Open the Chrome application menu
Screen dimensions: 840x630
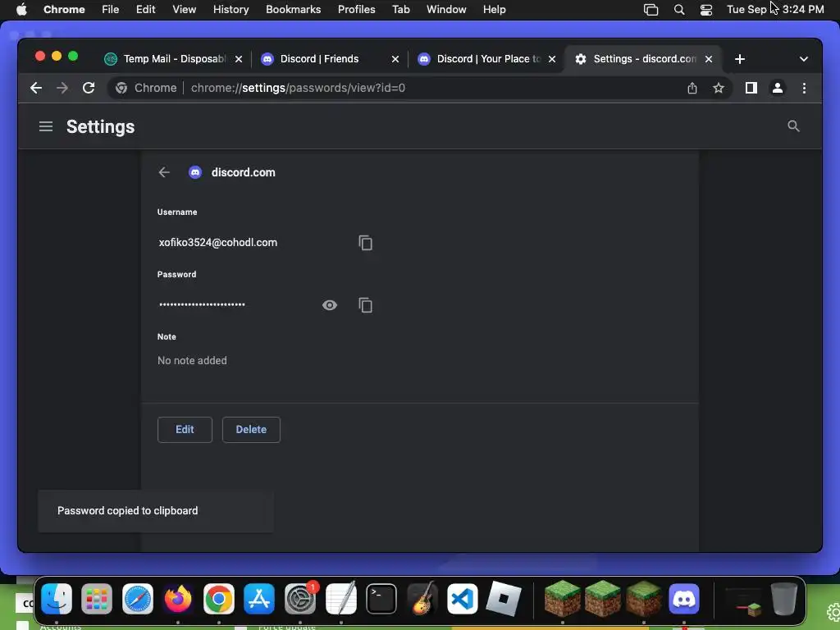(x=64, y=10)
